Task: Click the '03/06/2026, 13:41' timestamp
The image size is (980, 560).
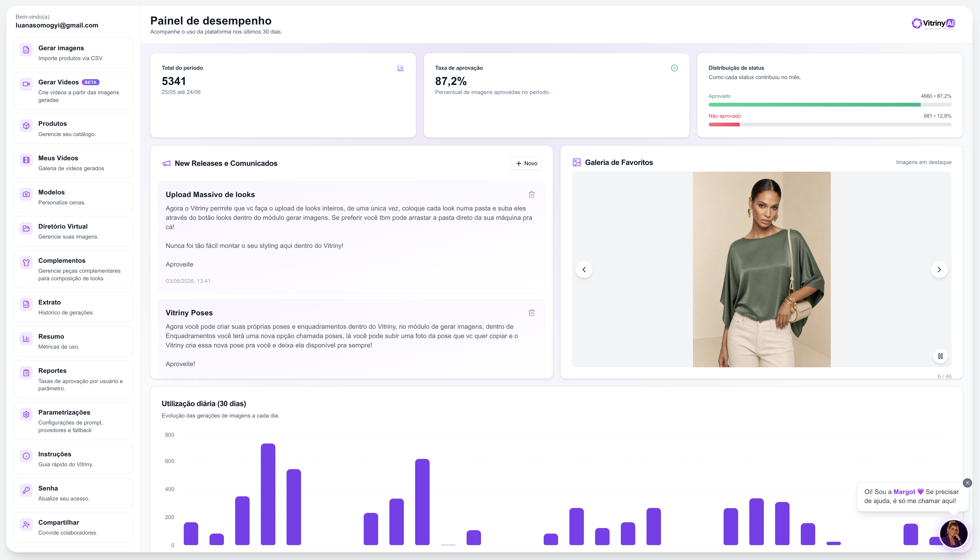Action: click(x=188, y=281)
